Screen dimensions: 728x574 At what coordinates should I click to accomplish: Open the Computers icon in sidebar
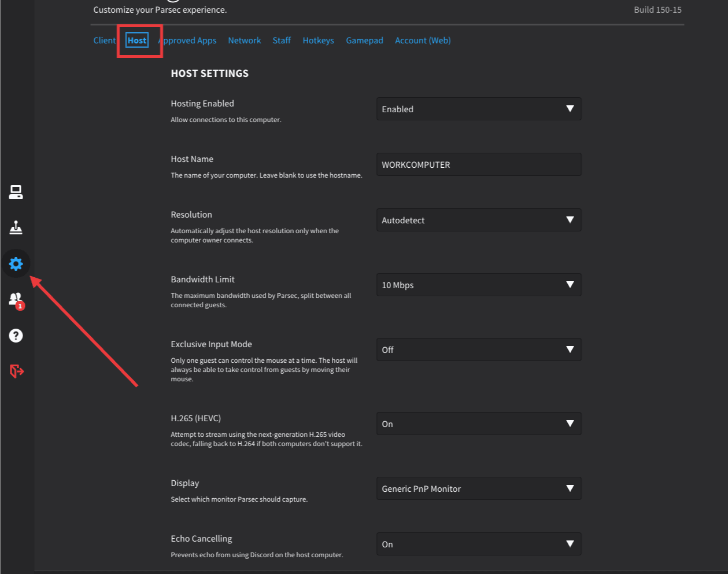pyautogui.click(x=16, y=192)
